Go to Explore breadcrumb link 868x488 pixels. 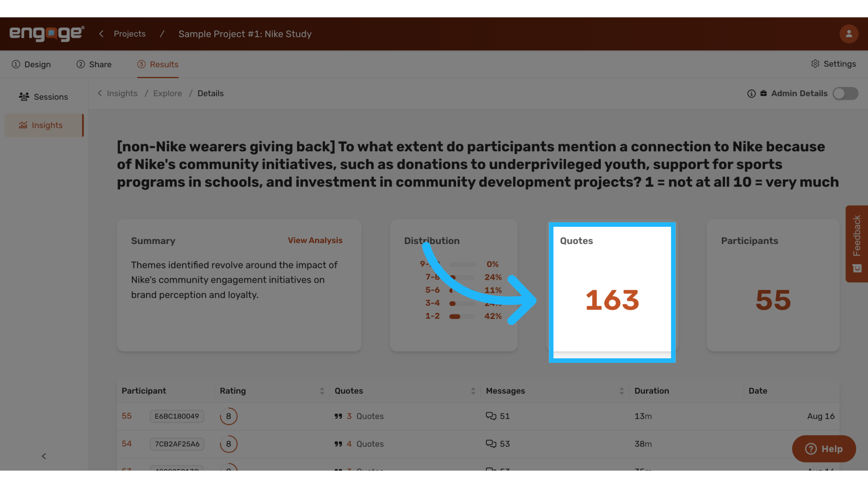167,94
